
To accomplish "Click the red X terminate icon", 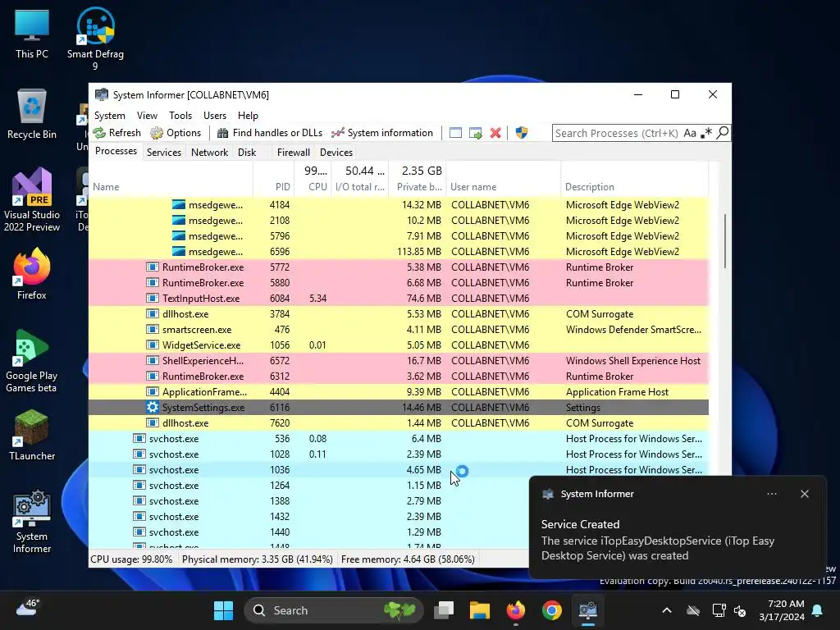I will 495,133.
